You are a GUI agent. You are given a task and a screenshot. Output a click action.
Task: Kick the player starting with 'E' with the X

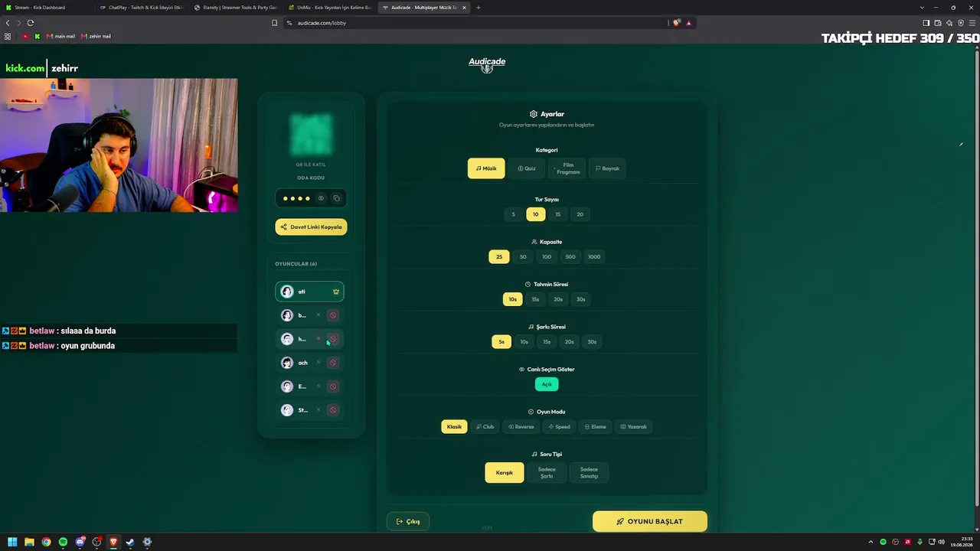pos(318,386)
